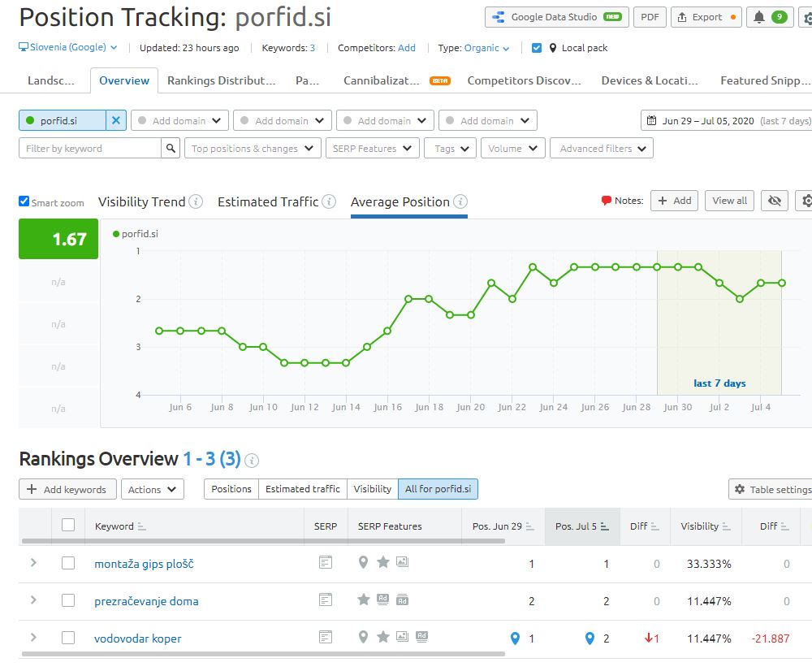
Task: Open the Estimated Traffic chart tab
Action: pos(268,201)
